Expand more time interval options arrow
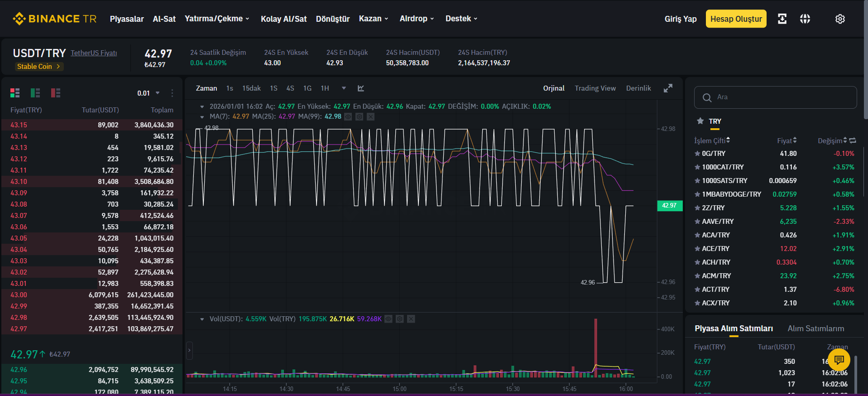 [x=344, y=88]
